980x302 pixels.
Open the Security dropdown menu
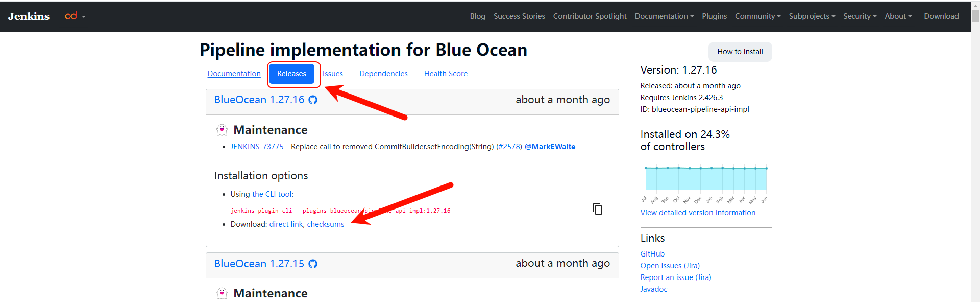point(860,16)
